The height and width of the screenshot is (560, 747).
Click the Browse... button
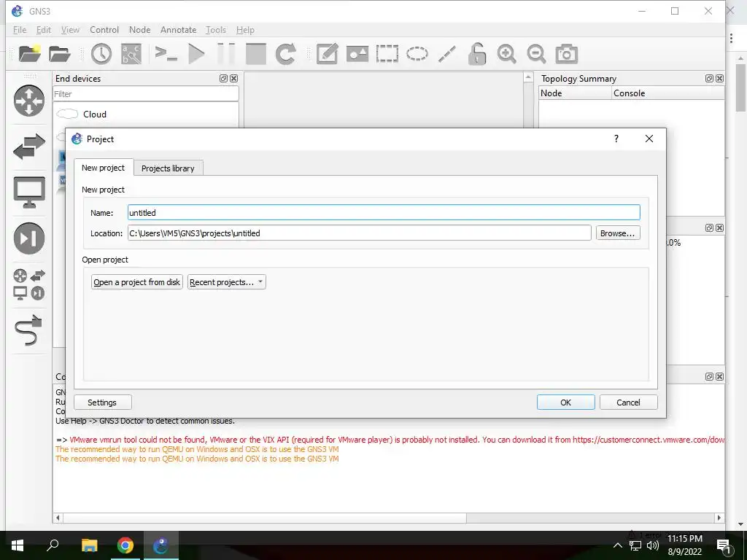click(617, 233)
